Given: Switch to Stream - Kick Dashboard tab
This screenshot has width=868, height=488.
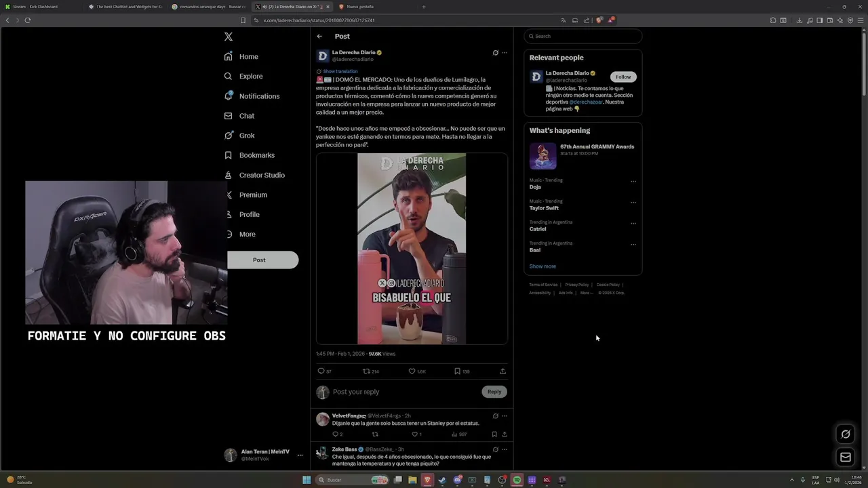Looking at the screenshot, I should [41, 7].
